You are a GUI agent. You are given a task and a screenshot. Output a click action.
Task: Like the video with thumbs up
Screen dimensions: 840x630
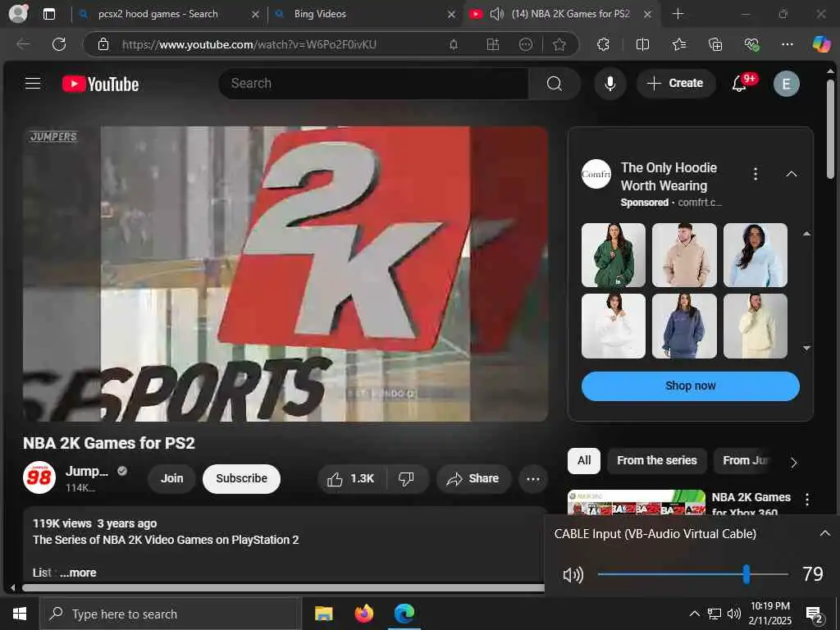351,478
